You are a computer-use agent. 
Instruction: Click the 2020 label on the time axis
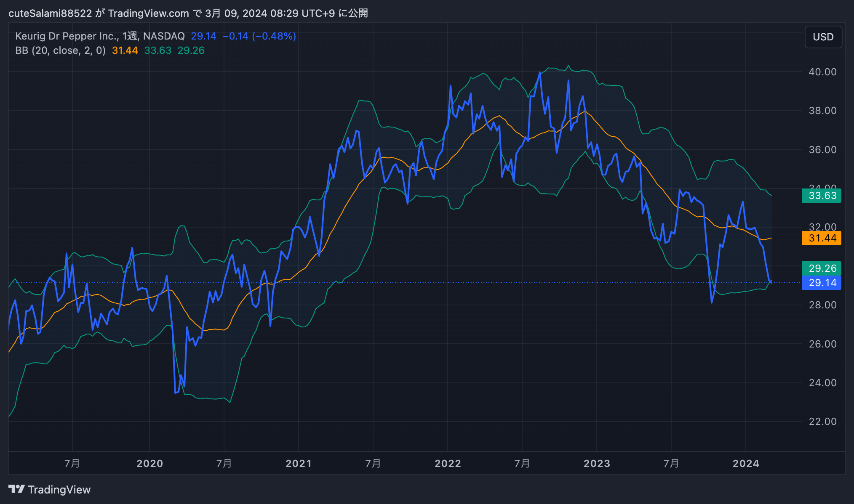click(150, 464)
